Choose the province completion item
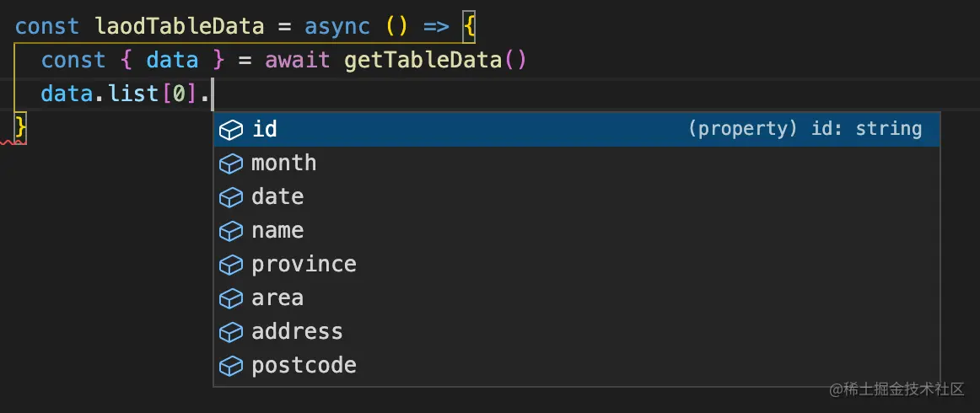 pyautogui.click(x=304, y=264)
